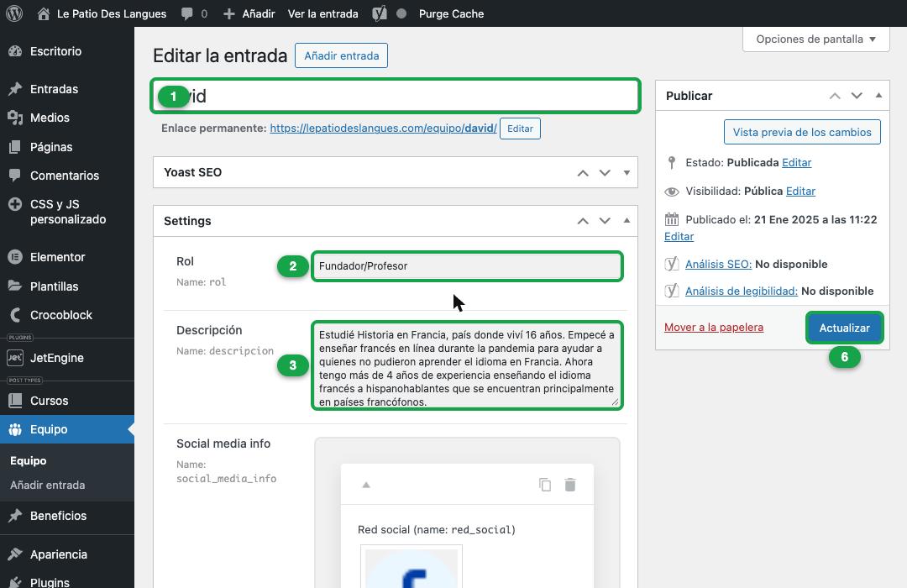Click Vista previa de los cambios
The image size is (907, 588).
[802, 132]
